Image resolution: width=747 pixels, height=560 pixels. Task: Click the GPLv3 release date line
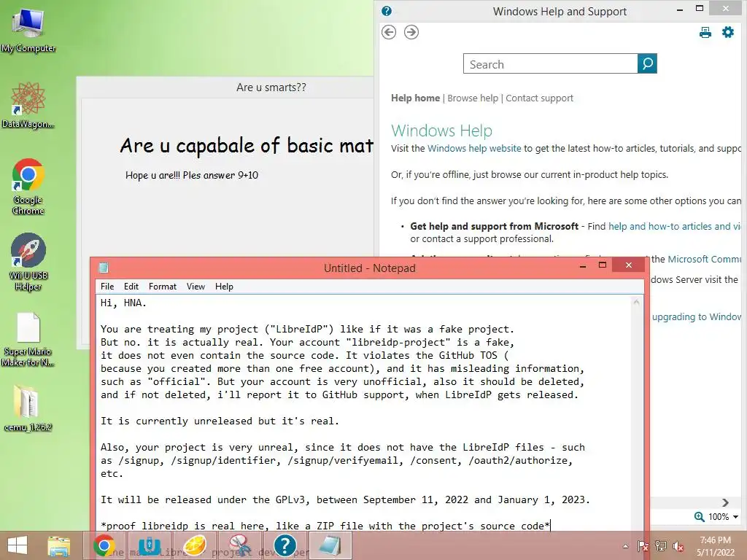(x=345, y=500)
